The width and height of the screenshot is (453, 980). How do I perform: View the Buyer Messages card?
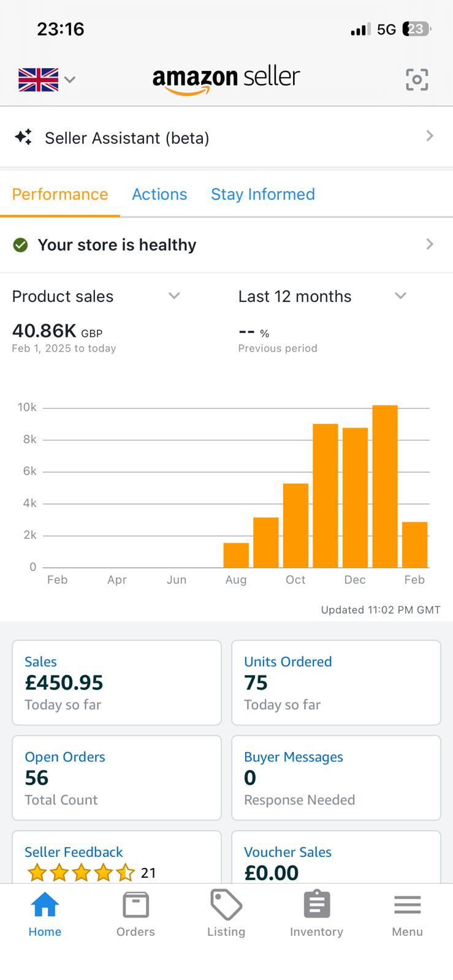(x=336, y=777)
